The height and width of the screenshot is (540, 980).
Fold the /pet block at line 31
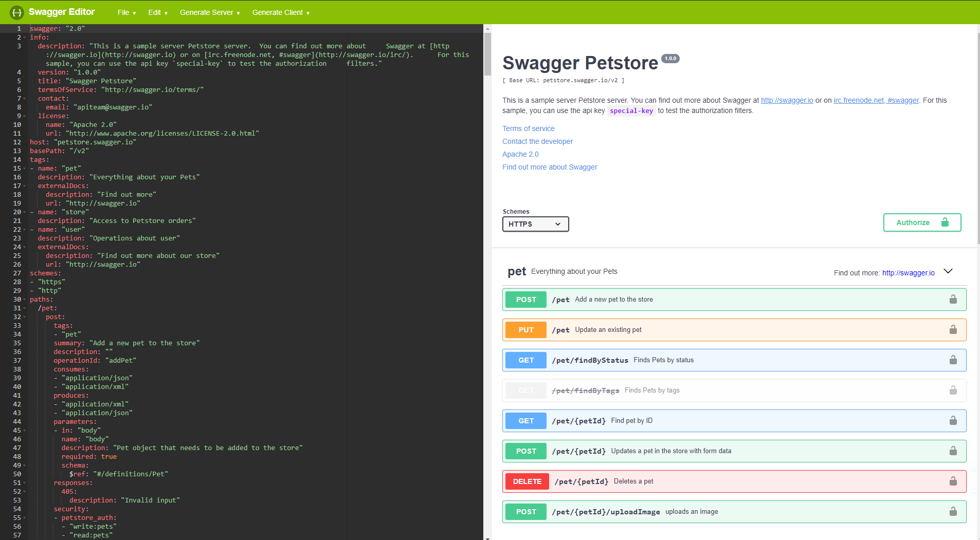[x=24, y=308]
